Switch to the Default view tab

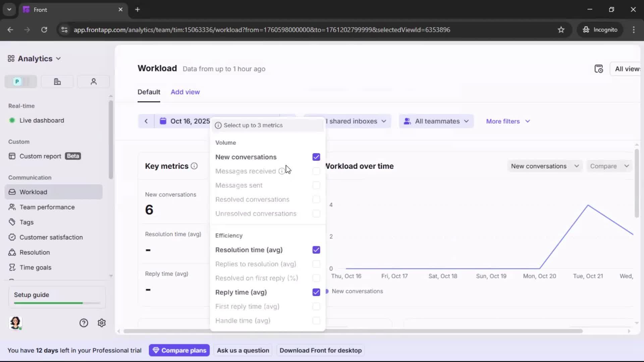(149, 92)
